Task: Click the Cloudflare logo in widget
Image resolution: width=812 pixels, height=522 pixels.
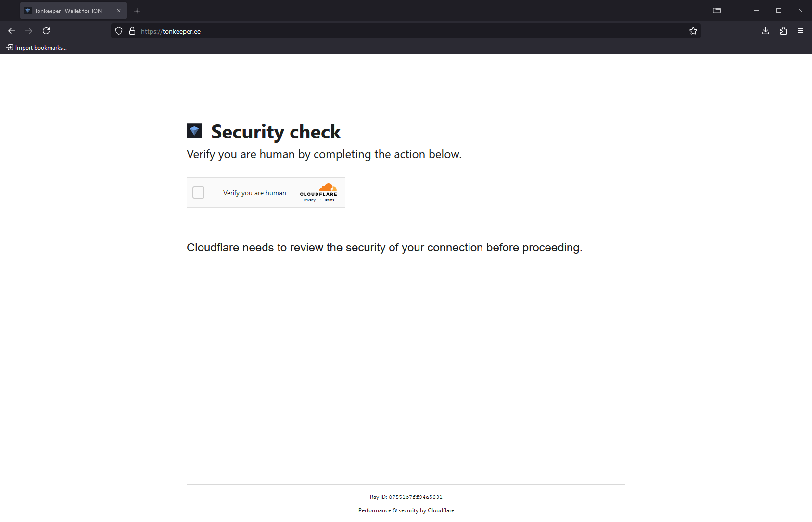Action: point(318,189)
